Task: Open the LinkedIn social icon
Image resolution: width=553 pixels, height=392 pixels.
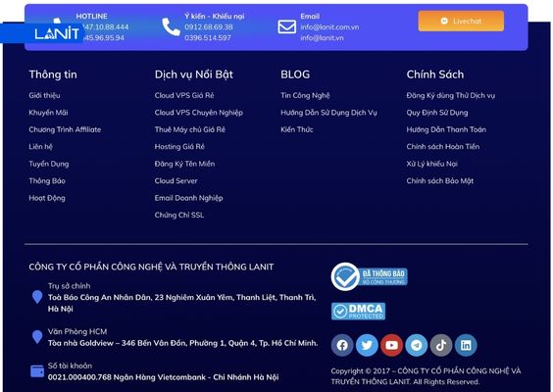Action: (x=466, y=345)
